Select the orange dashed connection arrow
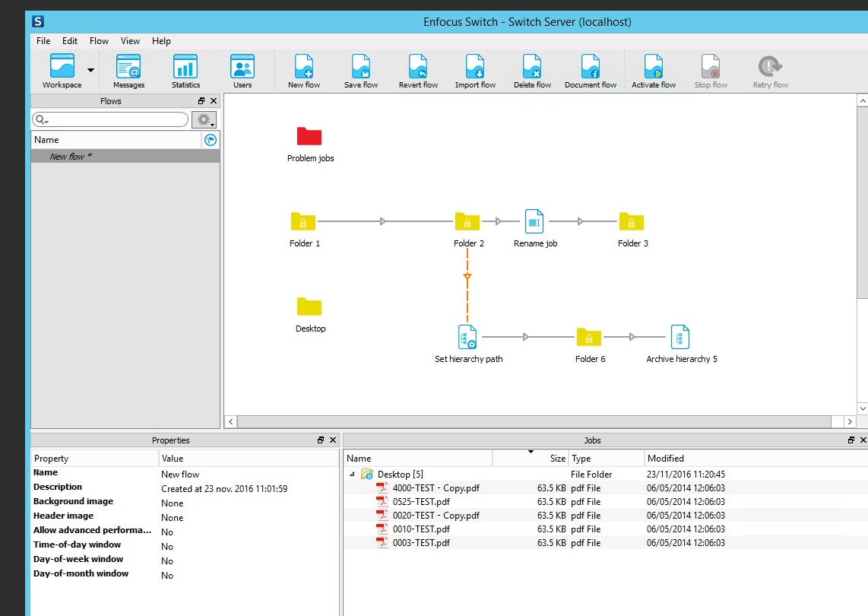 click(x=467, y=277)
